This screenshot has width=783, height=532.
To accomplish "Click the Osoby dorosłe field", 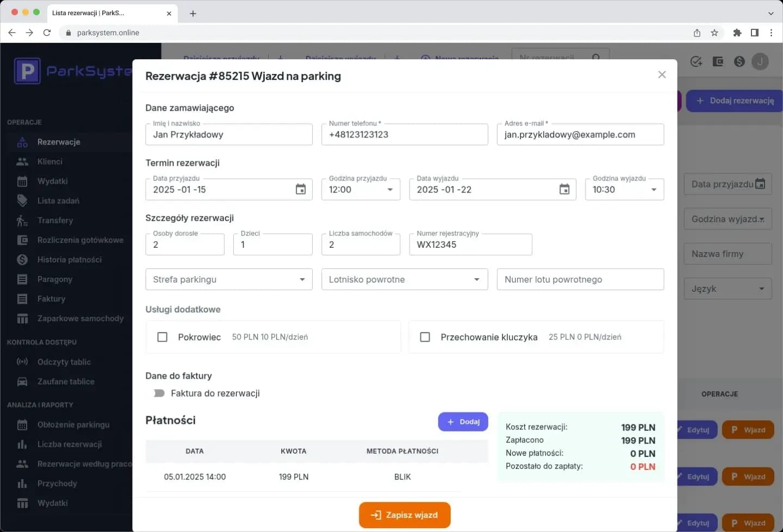I will tap(185, 245).
